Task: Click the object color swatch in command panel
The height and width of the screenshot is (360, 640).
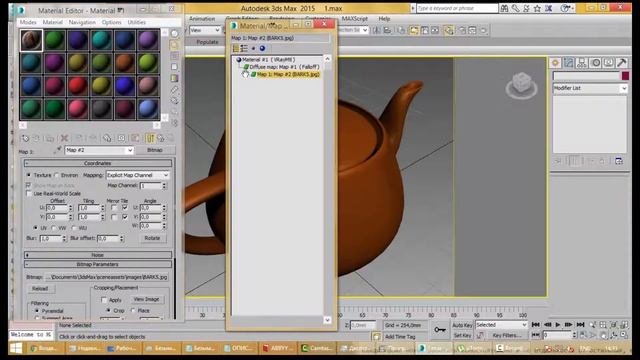Action: (x=625, y=76)
